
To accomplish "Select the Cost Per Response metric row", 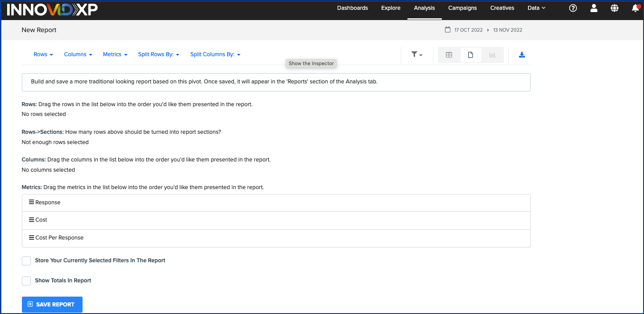I will 276,238.
